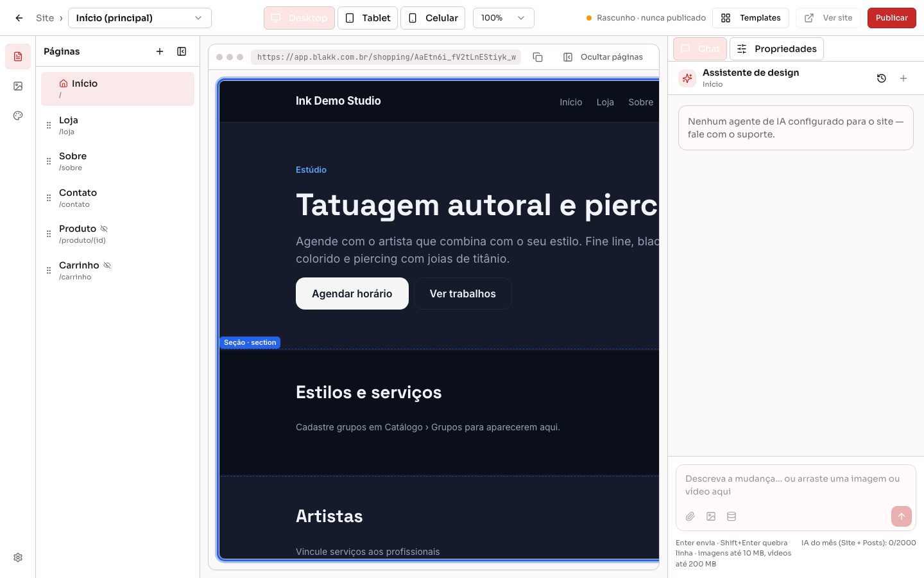Click the attach file paperclip icon
This screenshot has height=578, width=924.
click(690, 516)
